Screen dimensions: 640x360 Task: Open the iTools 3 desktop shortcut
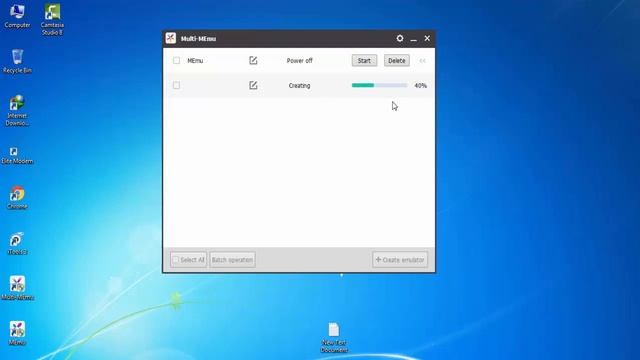tap(17, 244)
